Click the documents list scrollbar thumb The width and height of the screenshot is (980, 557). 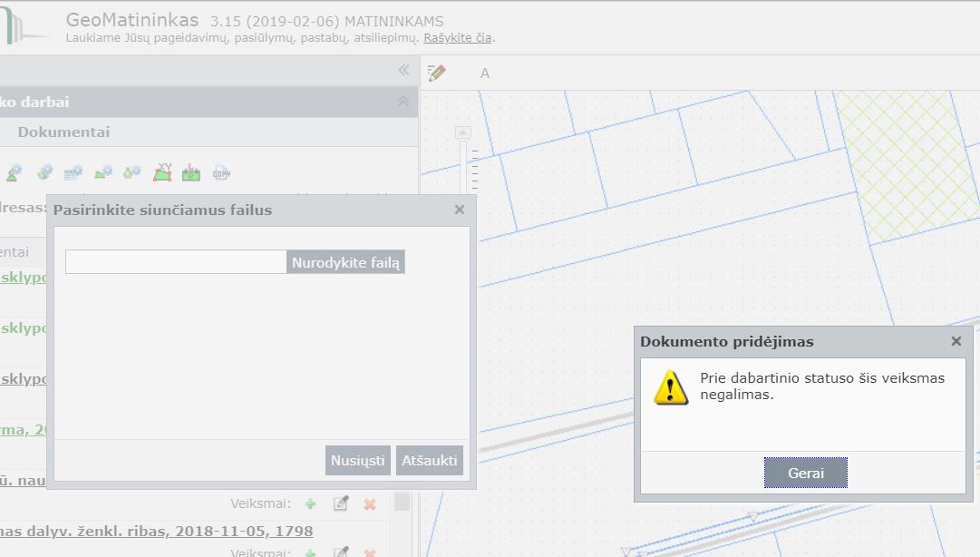402,502
